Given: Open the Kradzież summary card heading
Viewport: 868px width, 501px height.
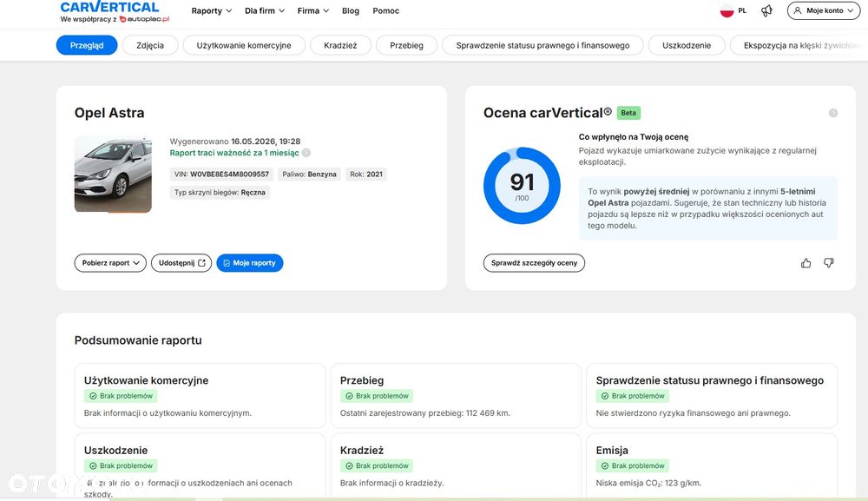Looking at the screenshot, I should [361, 450].
